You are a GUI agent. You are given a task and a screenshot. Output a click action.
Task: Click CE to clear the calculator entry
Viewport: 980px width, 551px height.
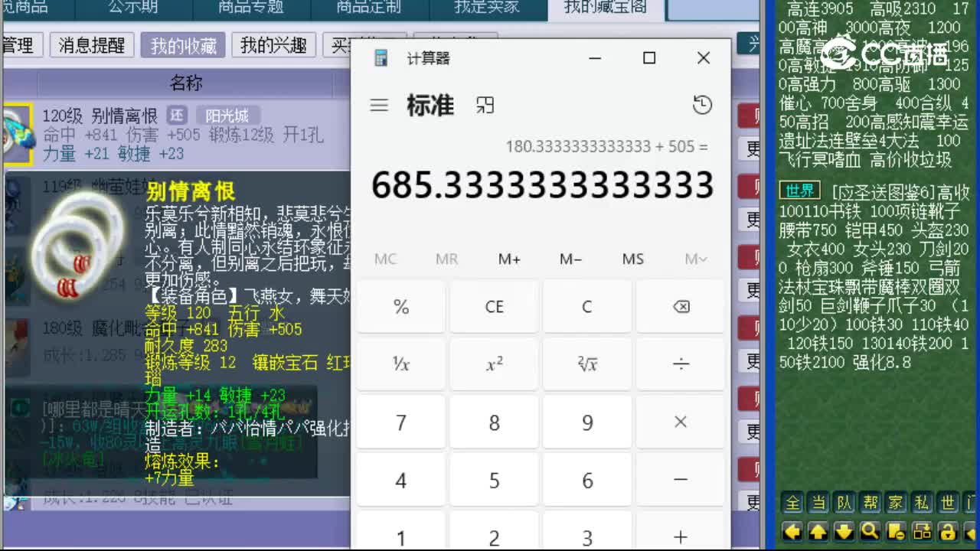[494, 307]
